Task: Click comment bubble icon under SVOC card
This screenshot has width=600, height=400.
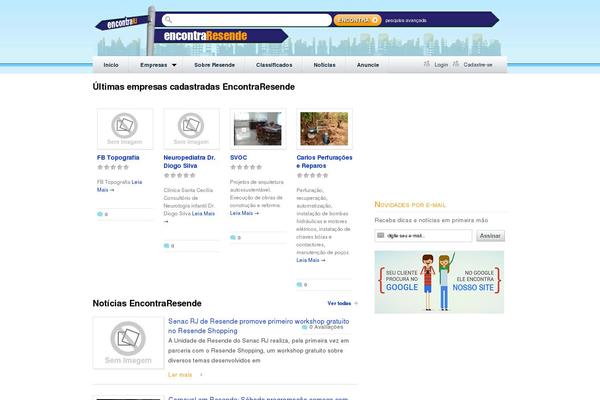Action: pyautogui.click(x=233, y=238)
